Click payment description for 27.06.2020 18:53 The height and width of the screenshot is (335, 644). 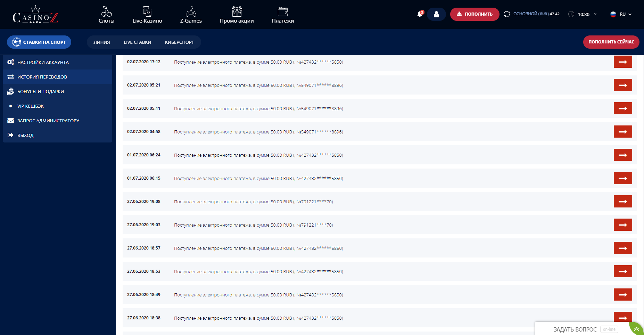258,272
